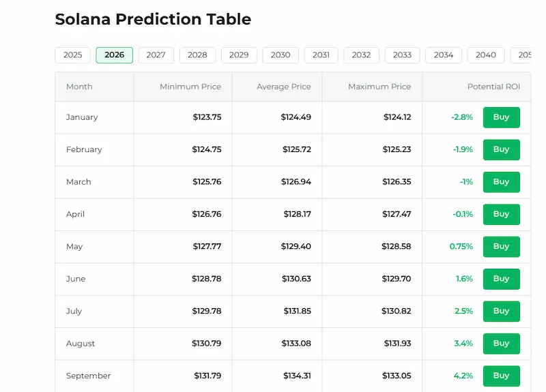Click the May row Buy button
546x392 pixels.
[x=501, y=246]
